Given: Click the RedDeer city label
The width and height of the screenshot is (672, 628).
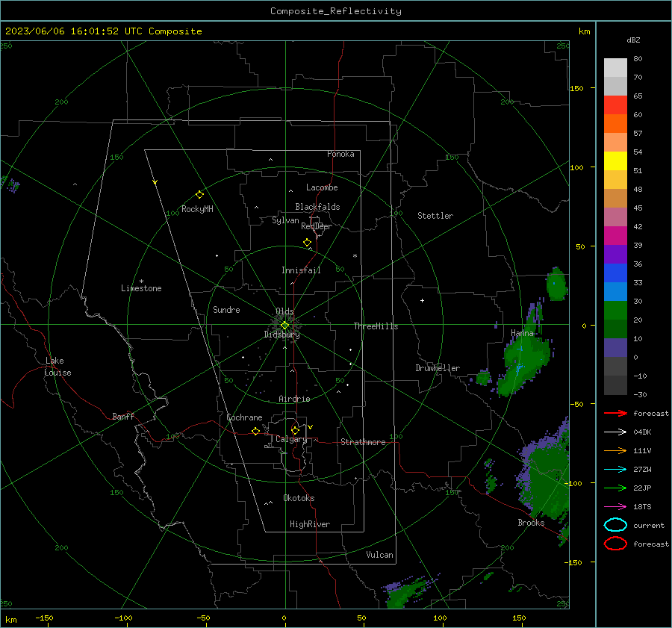Looking at the screenshot, I should point(317,226).
